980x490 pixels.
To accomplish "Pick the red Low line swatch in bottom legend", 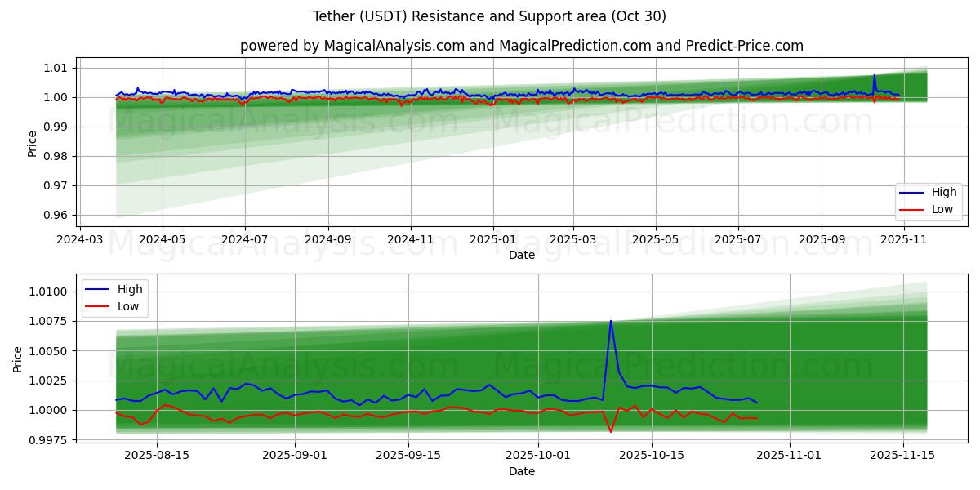I will pyautogui.click(x=99, y=306).
